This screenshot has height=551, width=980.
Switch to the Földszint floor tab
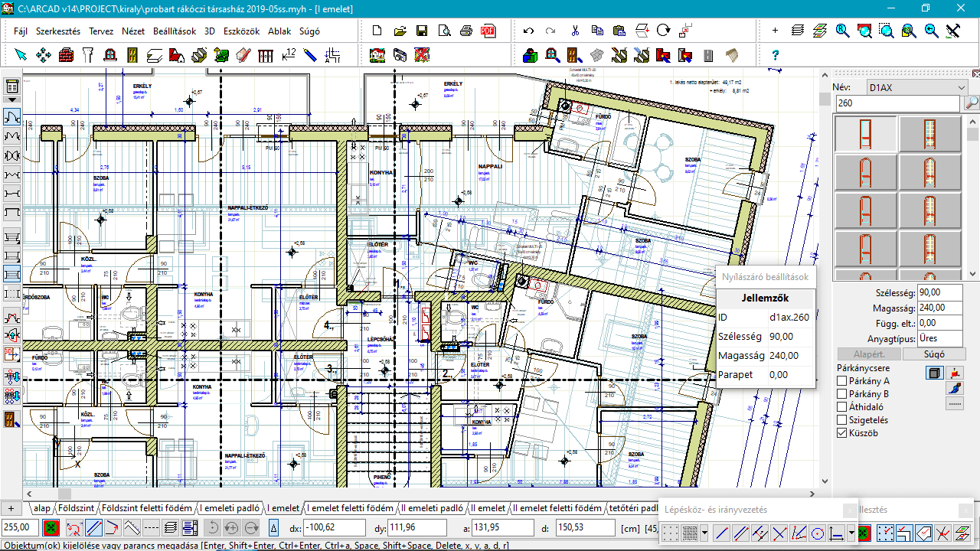[76, 508]
